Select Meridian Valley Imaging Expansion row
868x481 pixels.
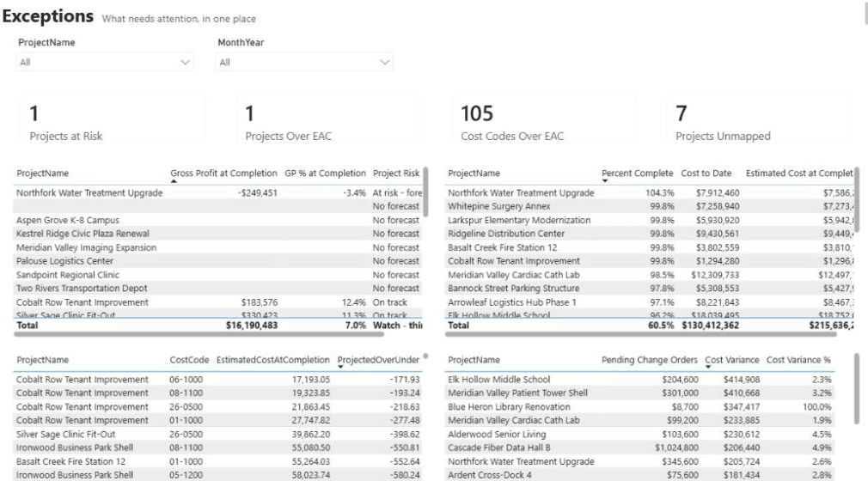217,247
